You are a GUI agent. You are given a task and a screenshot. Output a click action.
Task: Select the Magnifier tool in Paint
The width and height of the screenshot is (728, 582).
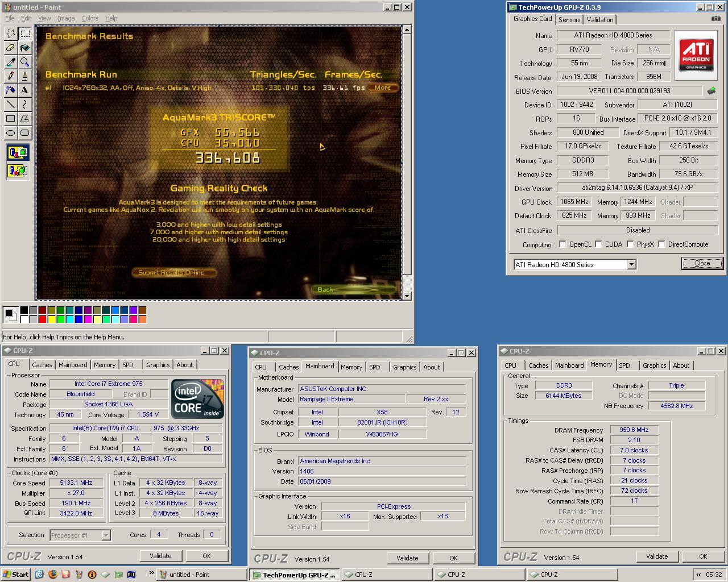(x=24, y=62)
